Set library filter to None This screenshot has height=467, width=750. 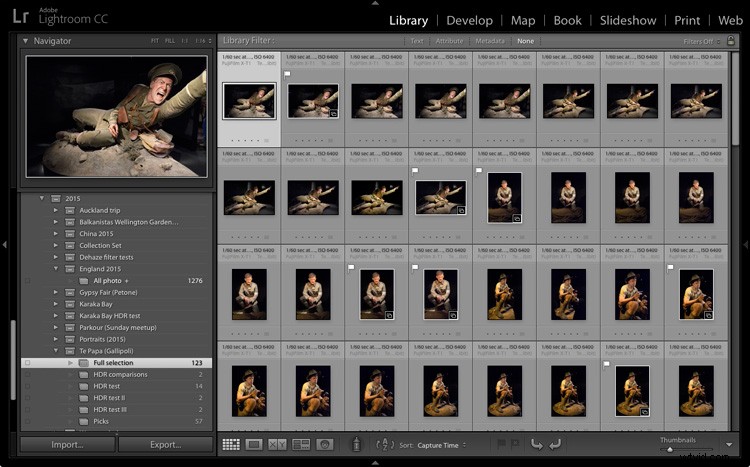[x=525, y=41]
